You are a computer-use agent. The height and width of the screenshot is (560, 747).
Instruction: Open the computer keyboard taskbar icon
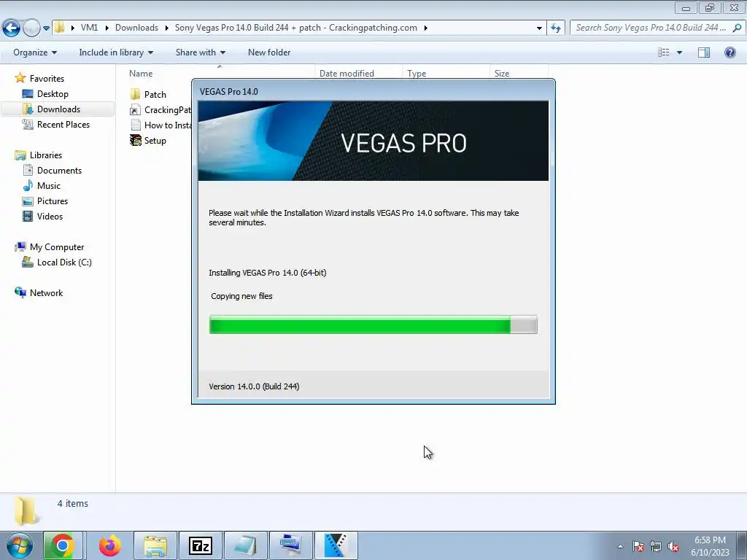[290, 545]
